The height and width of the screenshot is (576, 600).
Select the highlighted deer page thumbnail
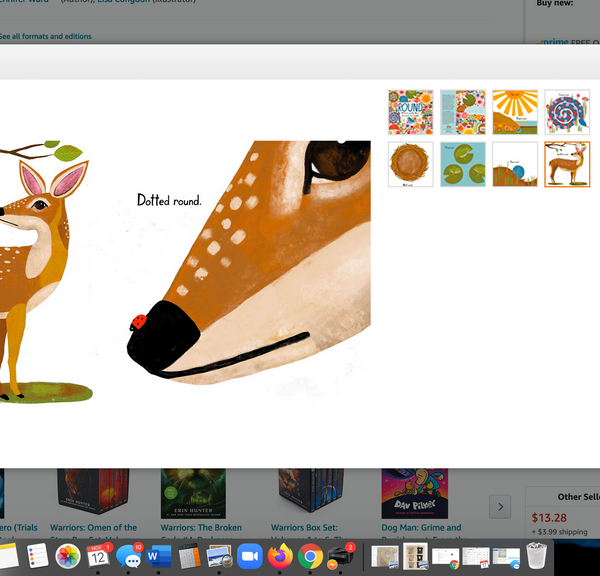[x=567, y=164]
